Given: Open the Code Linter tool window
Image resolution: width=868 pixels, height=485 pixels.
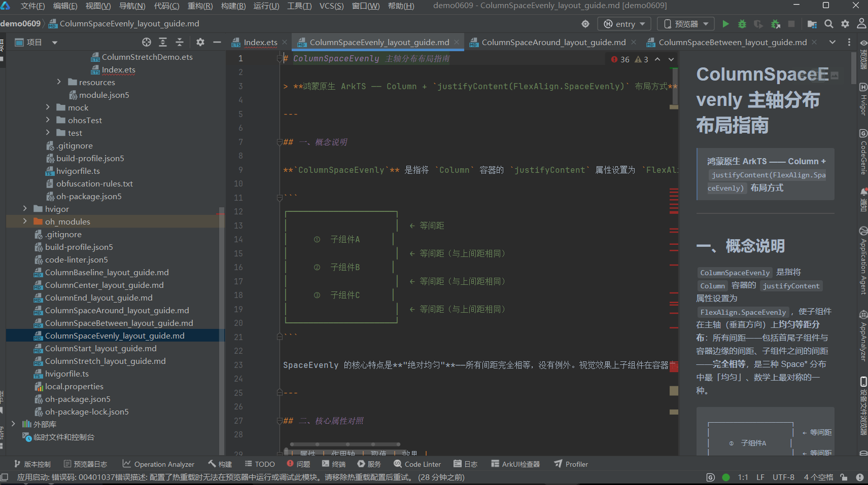Looking at the screenshot, I should click(417, 464).
